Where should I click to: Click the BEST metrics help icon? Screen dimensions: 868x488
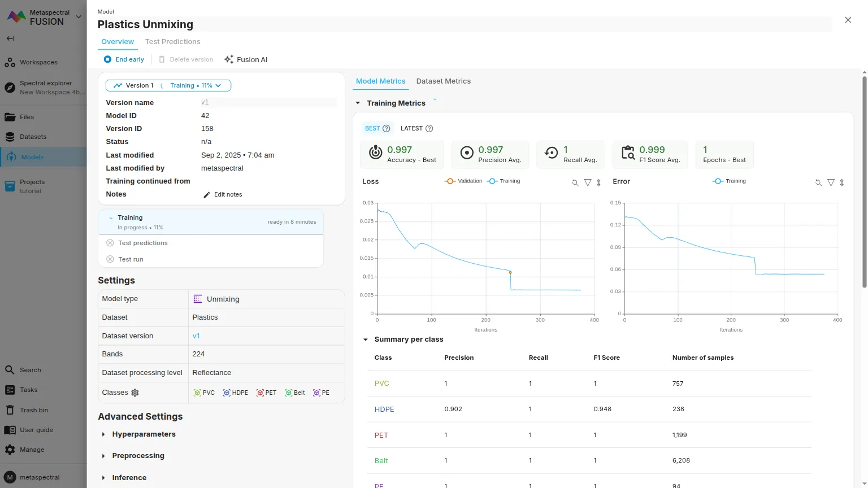387,128
